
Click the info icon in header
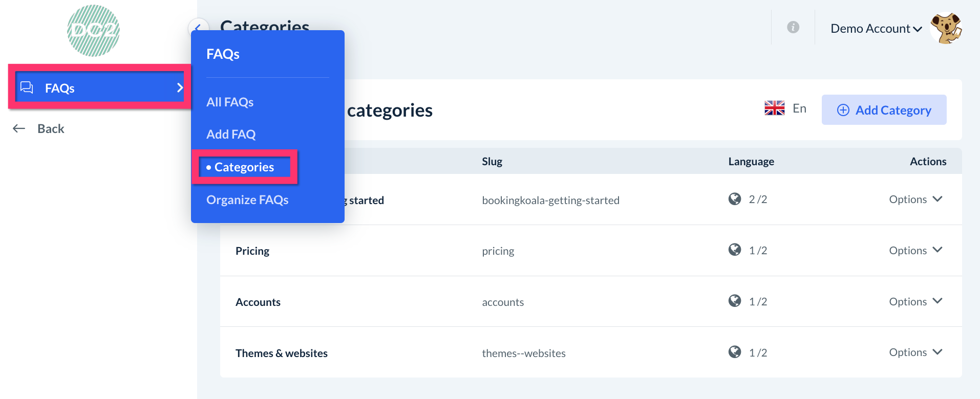[793, 28]
